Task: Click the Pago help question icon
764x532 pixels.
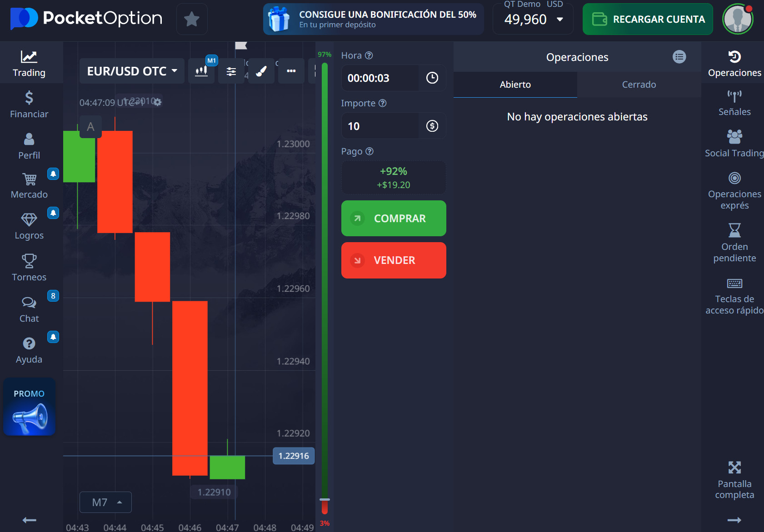Action: point(370,151)
